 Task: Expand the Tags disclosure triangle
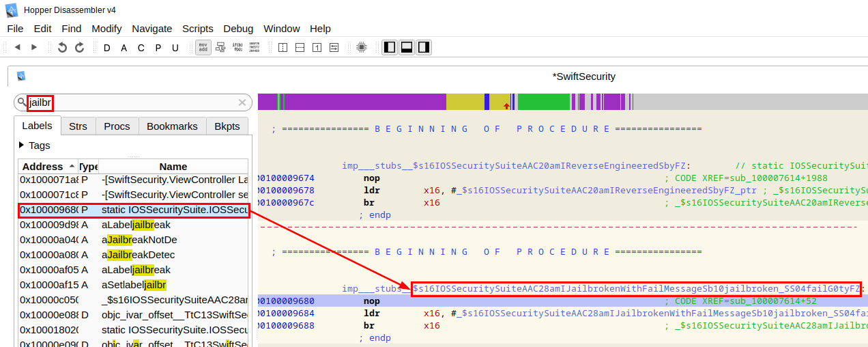[x=22, y=145]
